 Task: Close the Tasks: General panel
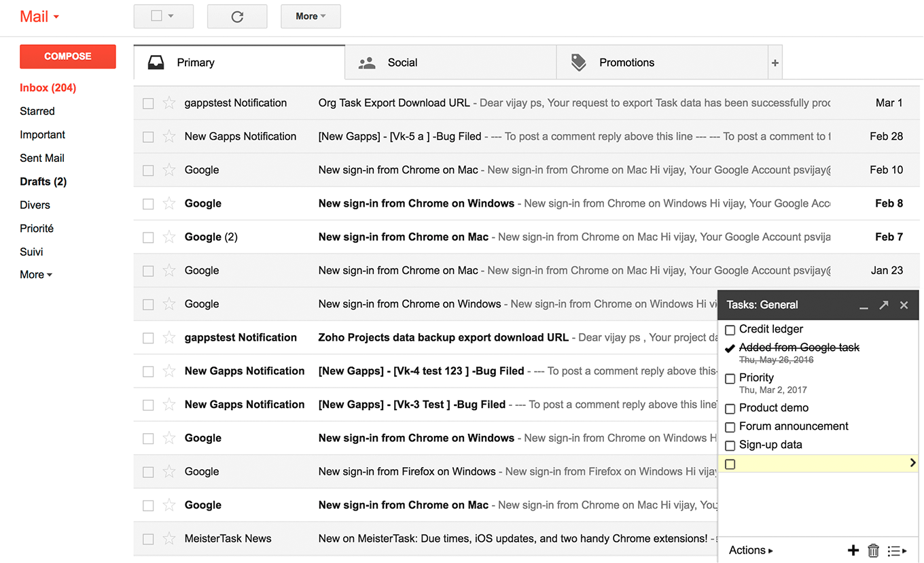(x=904, y=305)
